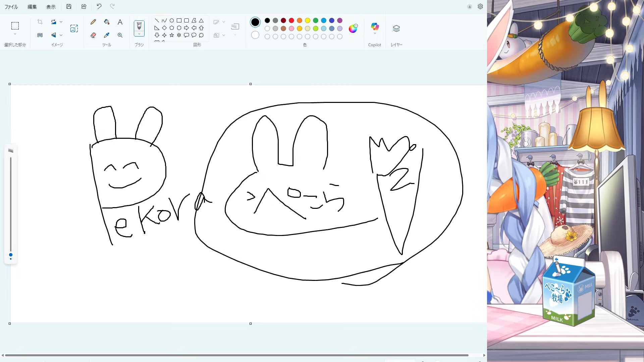This screenshot has width=644, height=362.
Task: Select the Color picker eyedropper tool
Action: [x=107, y=35]
